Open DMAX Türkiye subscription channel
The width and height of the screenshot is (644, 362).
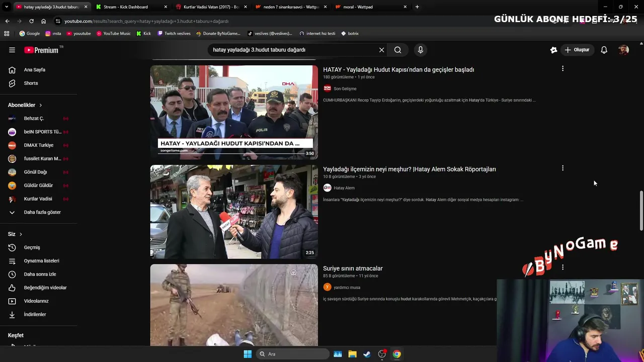point(38,145)
